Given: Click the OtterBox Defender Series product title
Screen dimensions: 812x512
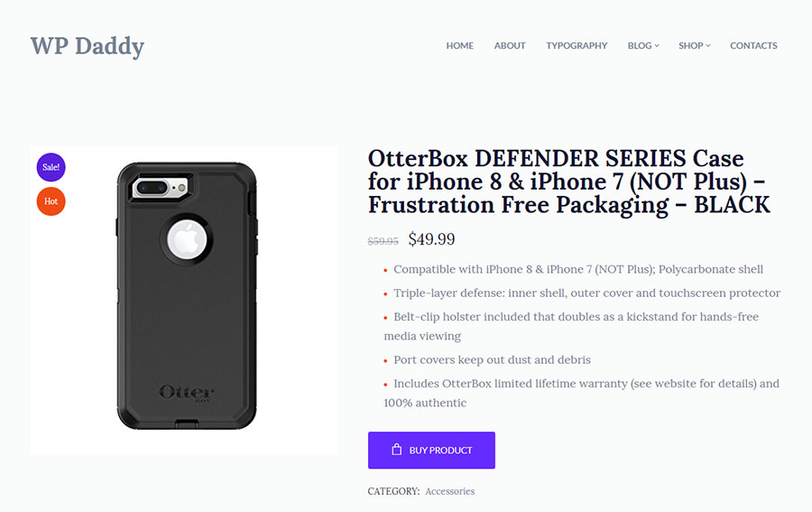Looking at the screenshot, I should (x=569, y=182).
